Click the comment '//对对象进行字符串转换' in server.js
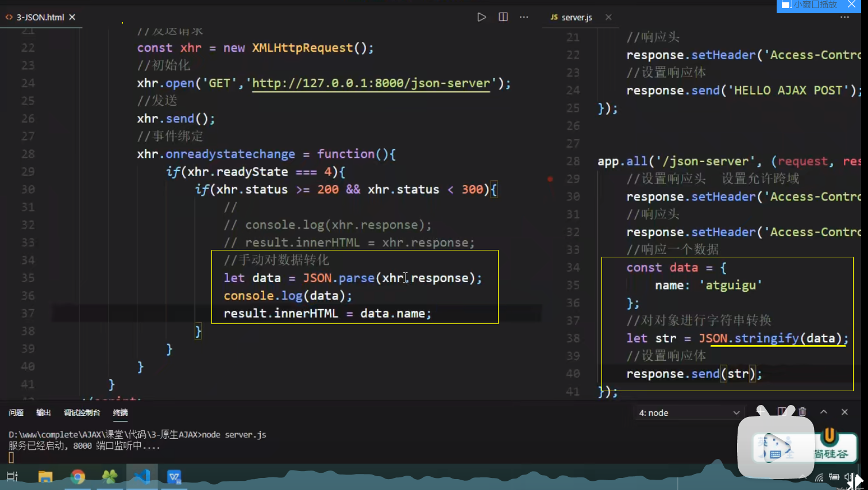This screenshot has height=490, width=868. 699,321
